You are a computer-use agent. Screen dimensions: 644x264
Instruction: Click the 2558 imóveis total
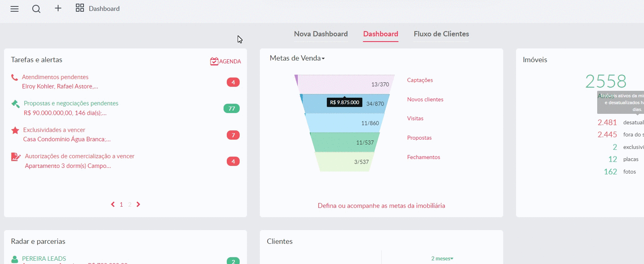pyautogui.click(x=606, y=82)
